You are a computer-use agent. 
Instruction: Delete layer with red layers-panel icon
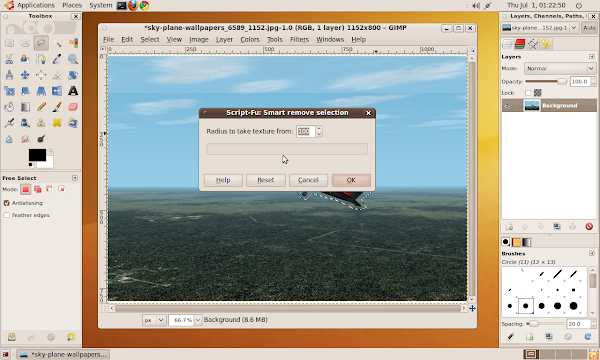coord(589,226)
